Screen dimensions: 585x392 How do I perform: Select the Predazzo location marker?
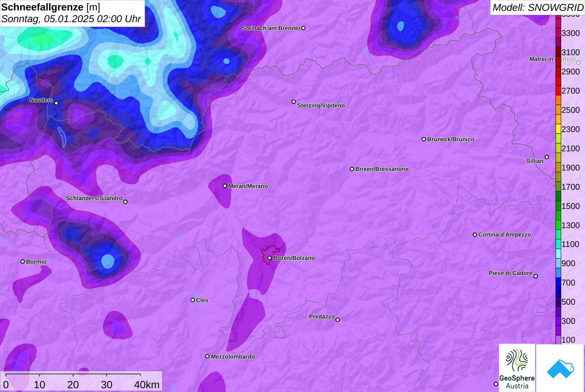338,320
